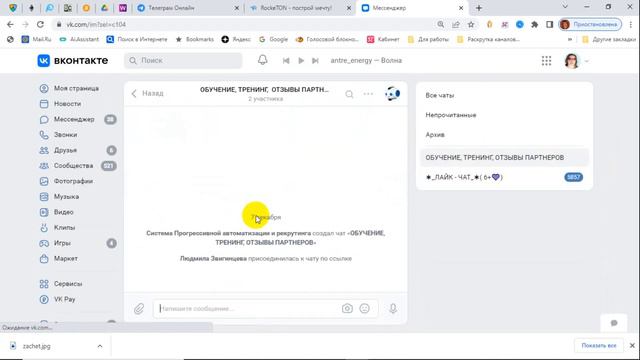640x360 pixels.
Task: Open Клипы in sidebar
Action: point(57,227)
